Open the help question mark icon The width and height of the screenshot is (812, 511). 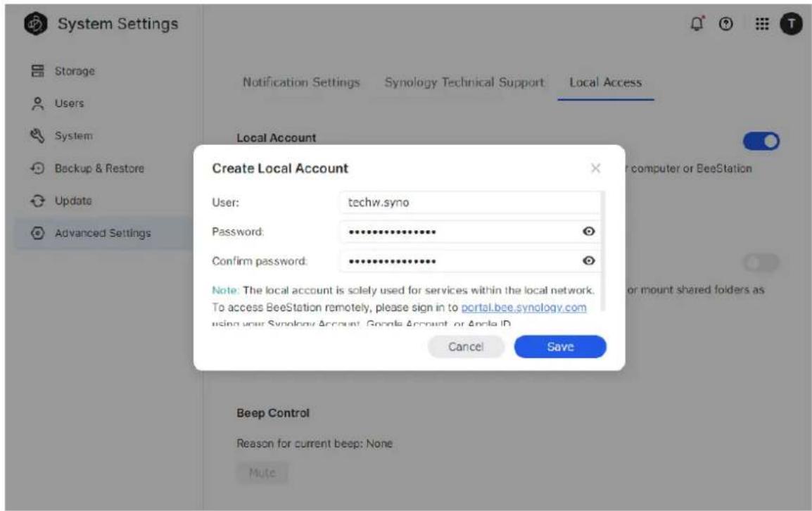click(726, 24)
